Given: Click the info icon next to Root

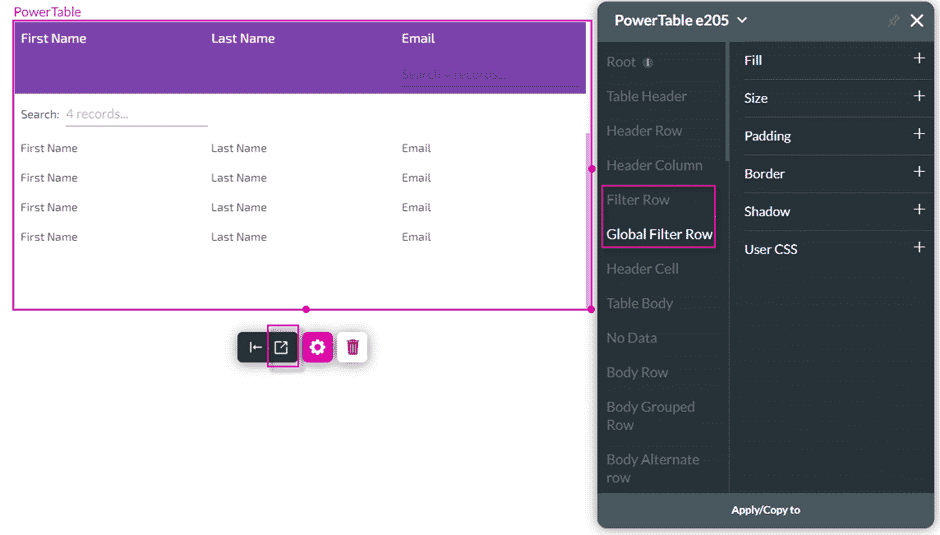Looking at the screenshot, I should tap(647, 62).
